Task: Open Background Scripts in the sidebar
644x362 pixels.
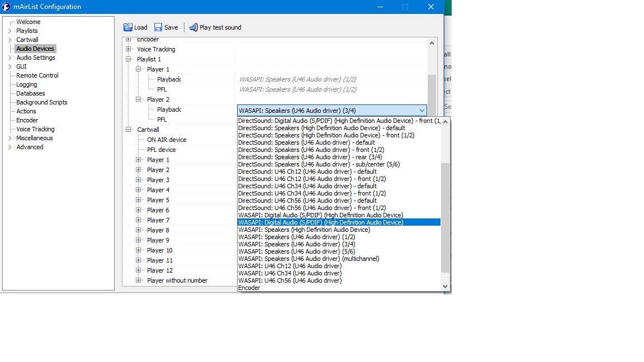Action: (42, 102)
